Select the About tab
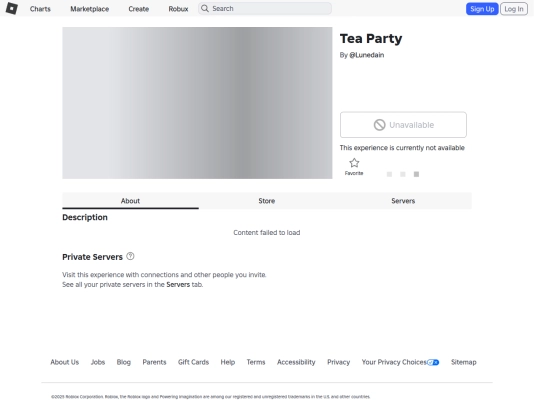Image resolution: width=540 pixels, height=405 pixels. click(130, 201)
